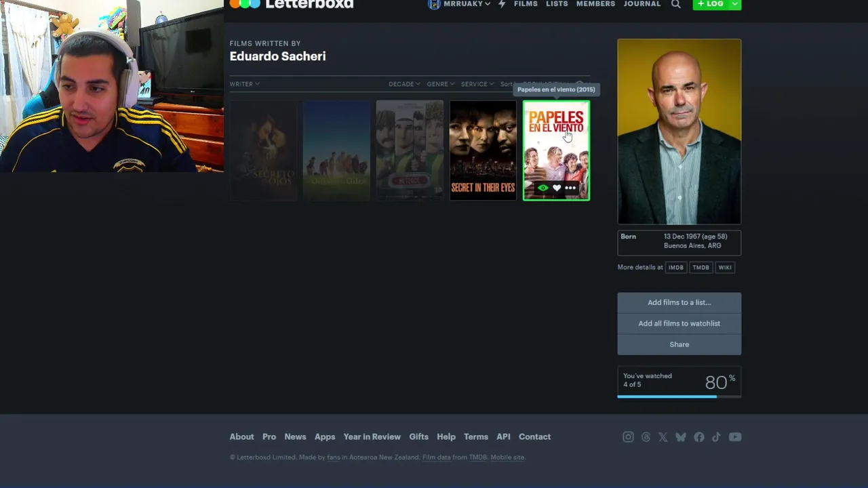
Task: Open the About footer link
Action: point(241,437)
